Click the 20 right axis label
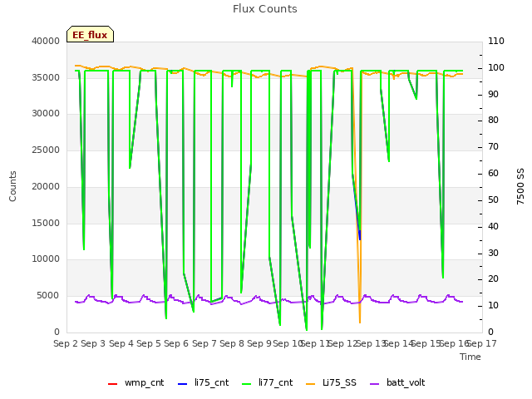 [493, 279]
